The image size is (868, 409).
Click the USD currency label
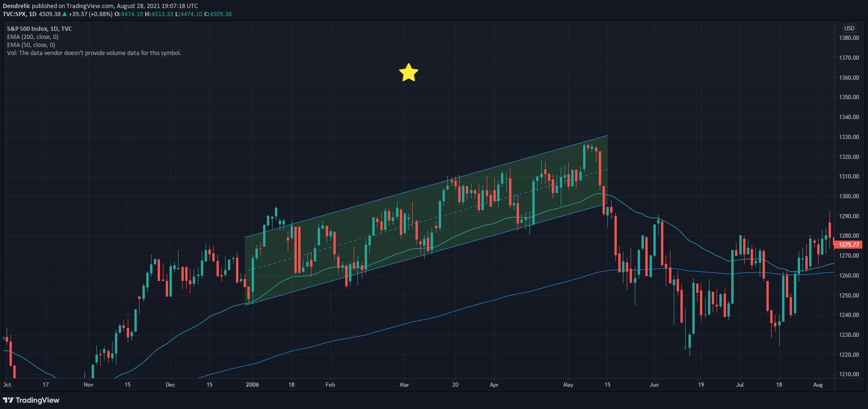[x=849, y=28]
